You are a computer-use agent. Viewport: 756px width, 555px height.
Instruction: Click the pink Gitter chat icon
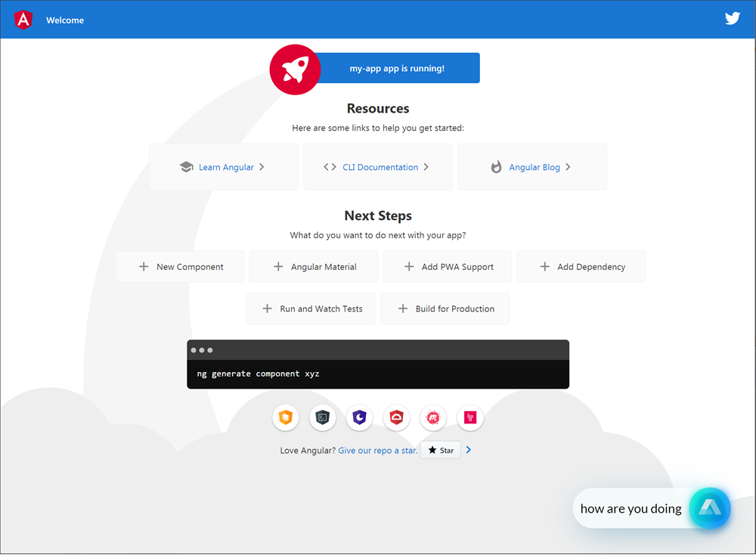(x=469, y=417)
